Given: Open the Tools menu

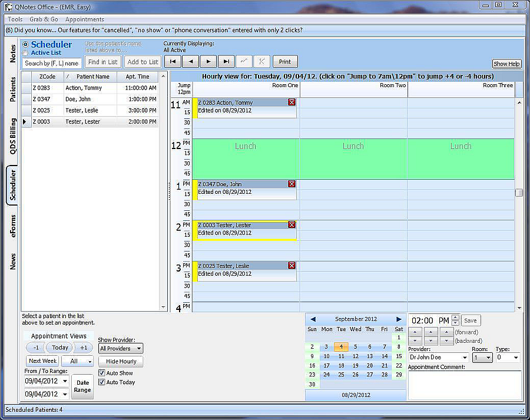Looking at the screenshot, I should tap(15, 19).
